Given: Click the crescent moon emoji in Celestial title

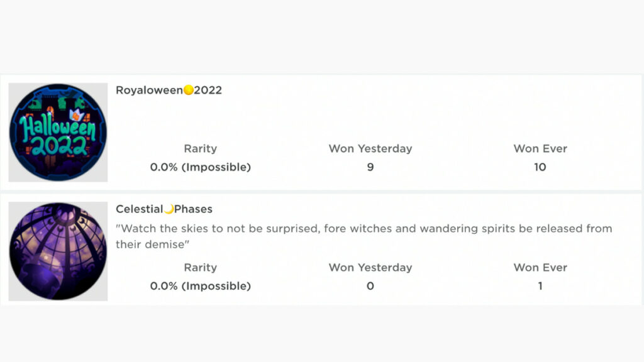Looking at the screenshot, I should point(169,209).
